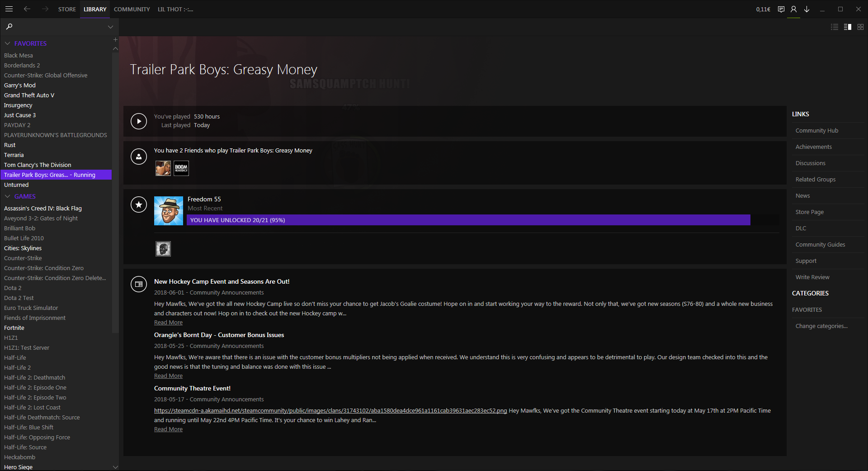Add a category with the plus icon
This screenshot has height=471, width=868.
(x=115, y=40)
